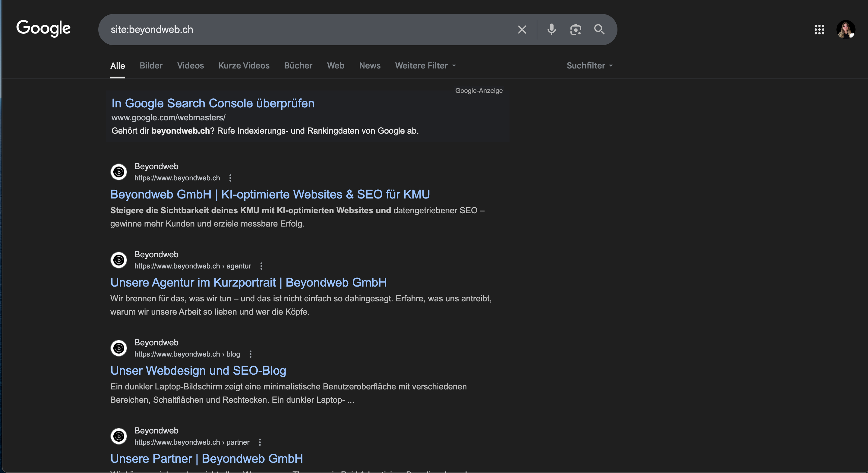This screenshot has height=473, width=868.
Task: Start voice search with the microphone icon
Action: pyautogui.click(x=552, y=30)
